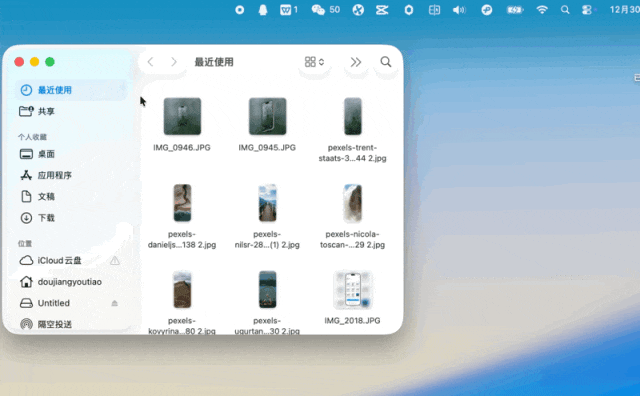The height and width of the screenshot is (396, 640).
Task: Select the pexels-nilsr image thumbnail
Action: coord(267,203)
